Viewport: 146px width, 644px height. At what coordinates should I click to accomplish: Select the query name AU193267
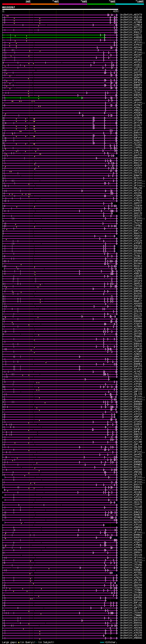tap(8, 7)
